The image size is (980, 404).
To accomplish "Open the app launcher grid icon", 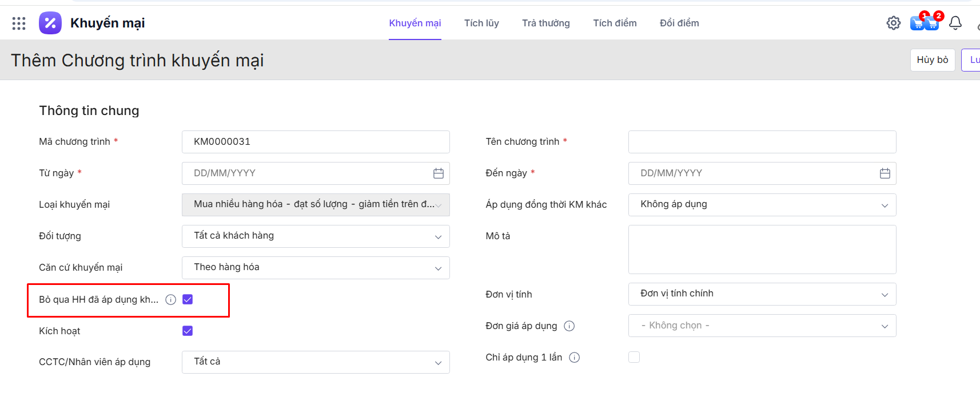I will click(x=19, y=23).
